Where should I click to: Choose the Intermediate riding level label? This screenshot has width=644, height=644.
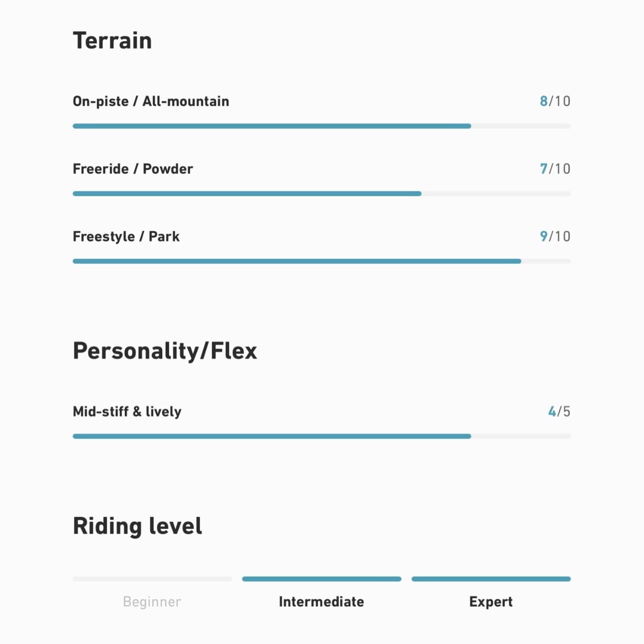click(x=322, y=602)
